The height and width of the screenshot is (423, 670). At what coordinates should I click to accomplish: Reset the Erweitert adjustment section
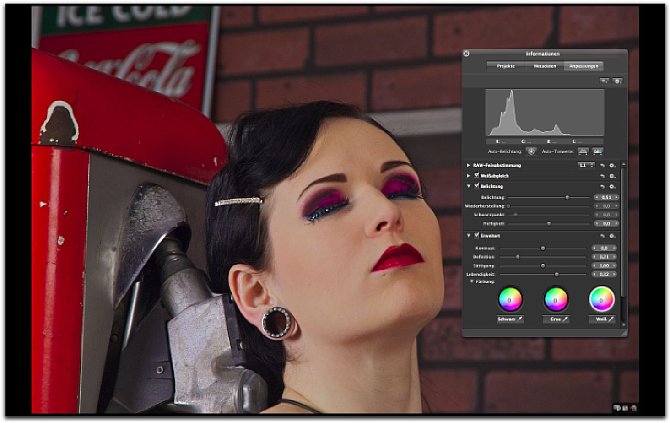[602, 236]
